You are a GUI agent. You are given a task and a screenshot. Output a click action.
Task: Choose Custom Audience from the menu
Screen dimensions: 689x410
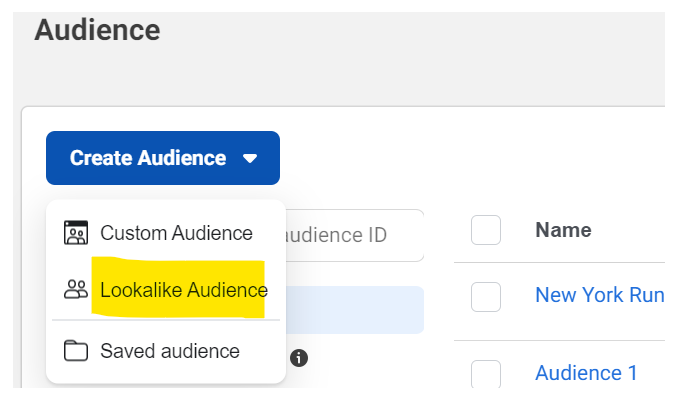(166, 232)
